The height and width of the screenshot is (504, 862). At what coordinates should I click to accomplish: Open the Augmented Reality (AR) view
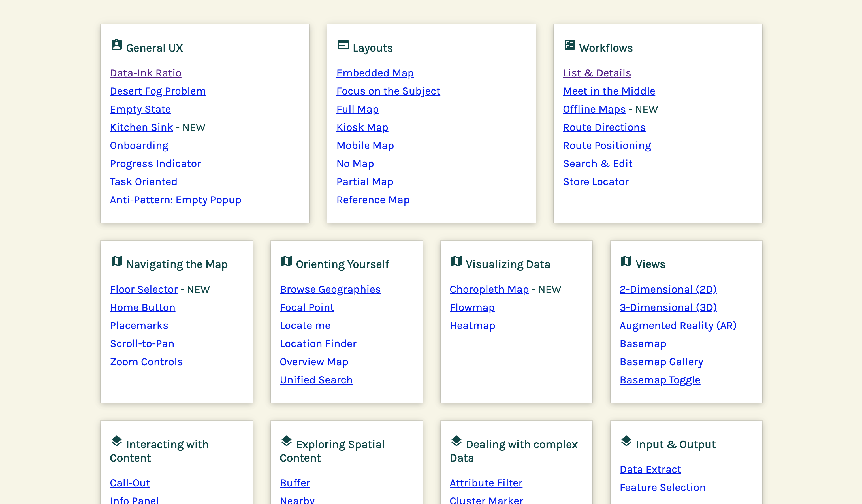[x=678, y=326]
